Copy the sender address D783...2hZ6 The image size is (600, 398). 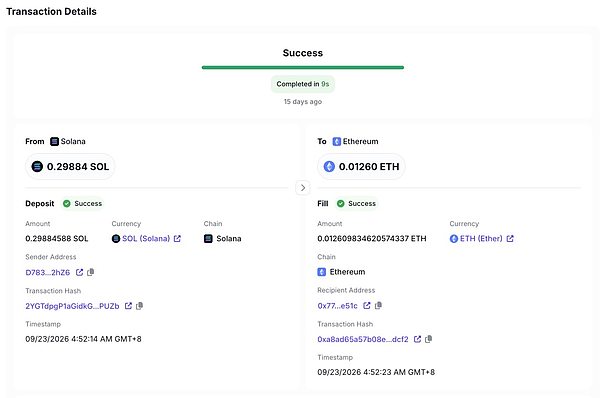91,272
